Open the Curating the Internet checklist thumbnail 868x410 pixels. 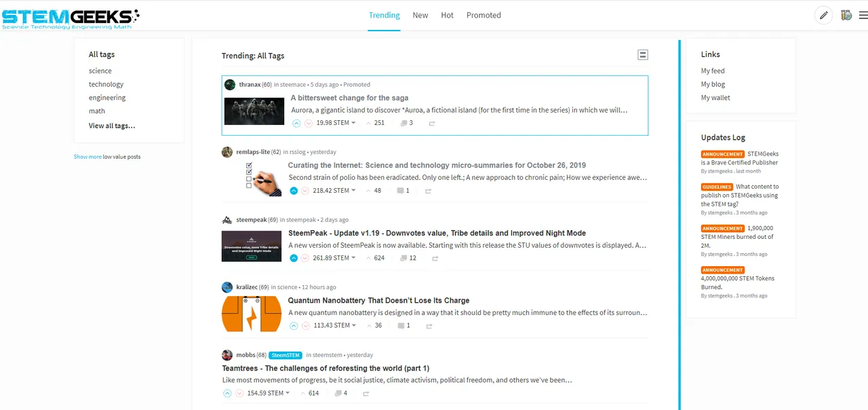[x=264, y=179]
